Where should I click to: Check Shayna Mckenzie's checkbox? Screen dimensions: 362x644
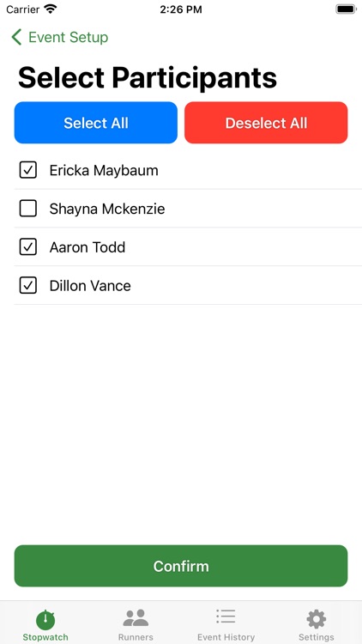pos(28,209)
